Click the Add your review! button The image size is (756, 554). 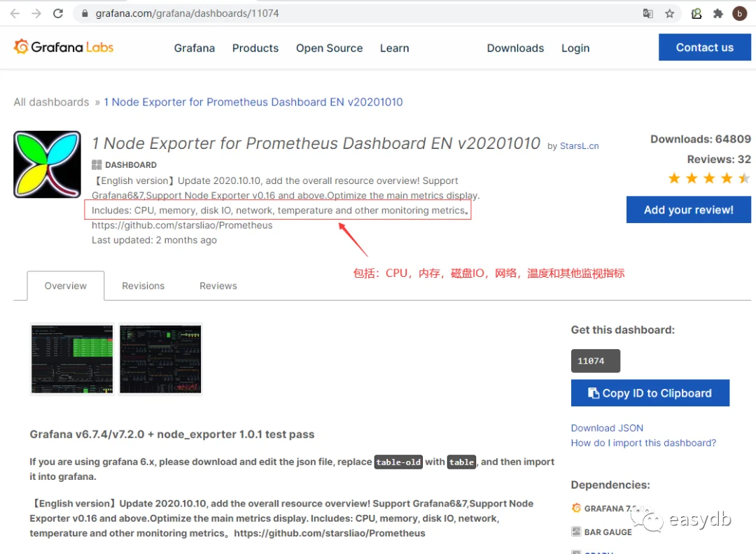pyautogui.click(x=689, y=210)
